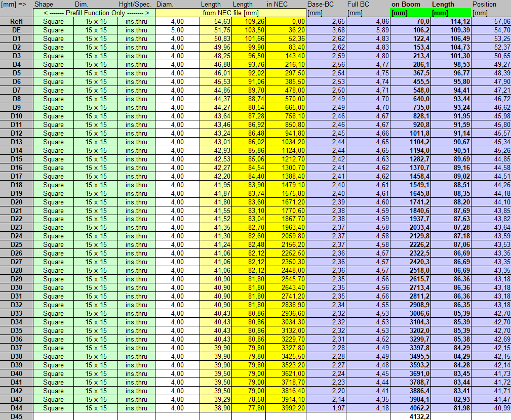Select on Boom value 1011,8

411,134
